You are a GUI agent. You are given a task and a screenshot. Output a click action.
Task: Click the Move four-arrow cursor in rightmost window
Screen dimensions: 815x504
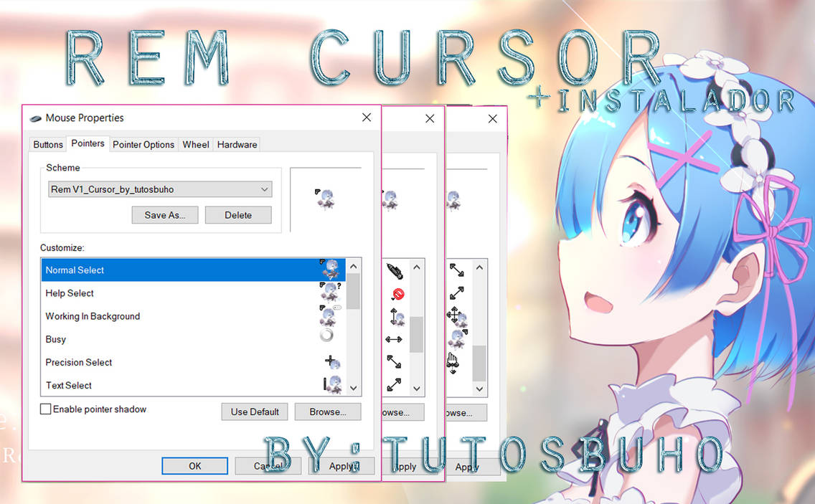click(x=456, y=316)
